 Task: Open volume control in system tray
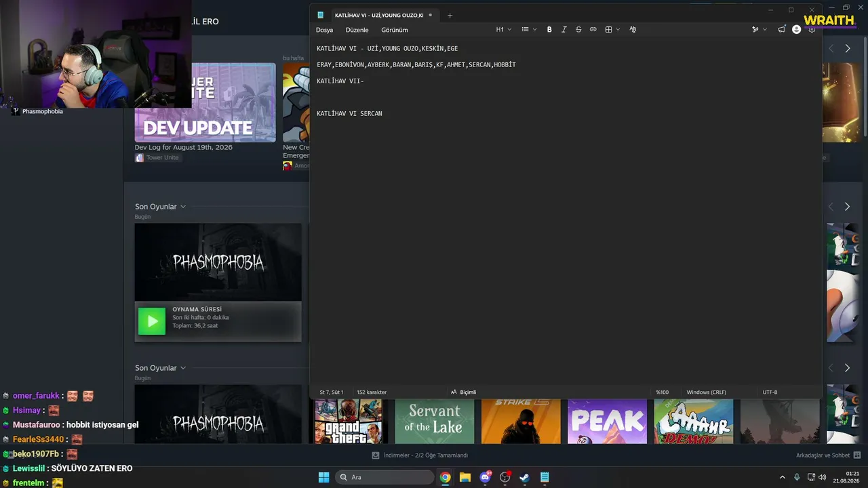823,477
